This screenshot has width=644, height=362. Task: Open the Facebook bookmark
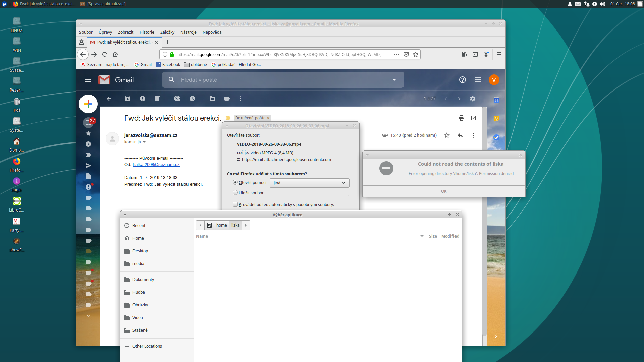pyautogui.click(x=168, y=65)
